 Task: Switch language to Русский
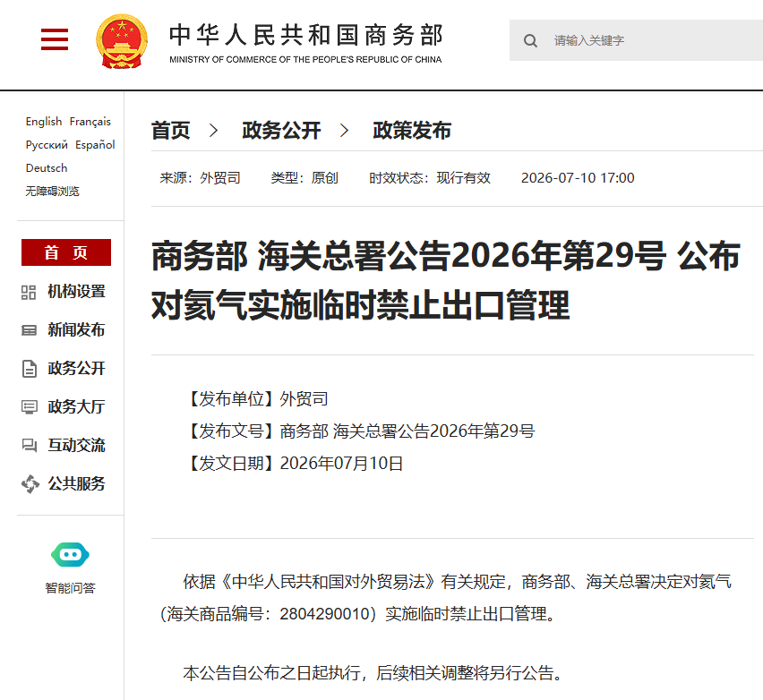point(47,145)
